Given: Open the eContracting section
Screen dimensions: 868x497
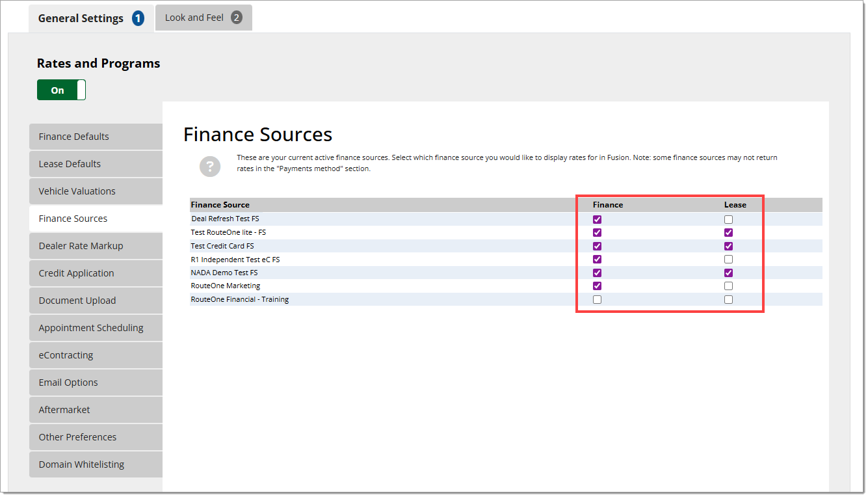Looking at the screenshot, I should coord(96,355).
